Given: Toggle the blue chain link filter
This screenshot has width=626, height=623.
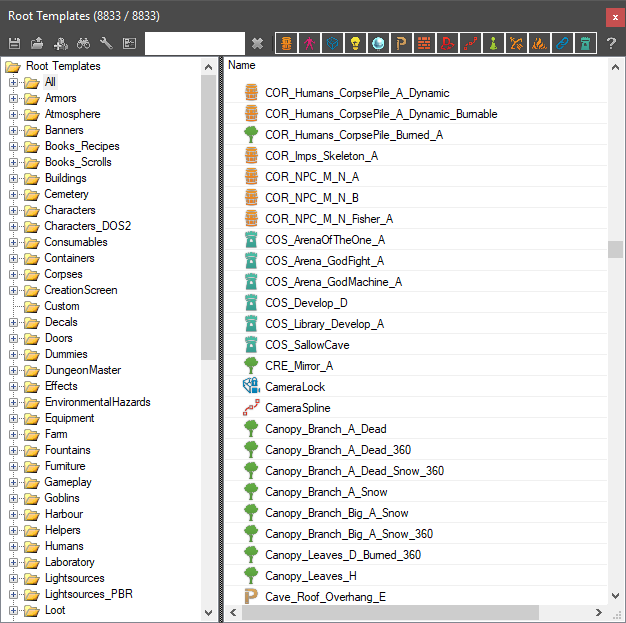Looking at the screenshot, I should (562, 43).
